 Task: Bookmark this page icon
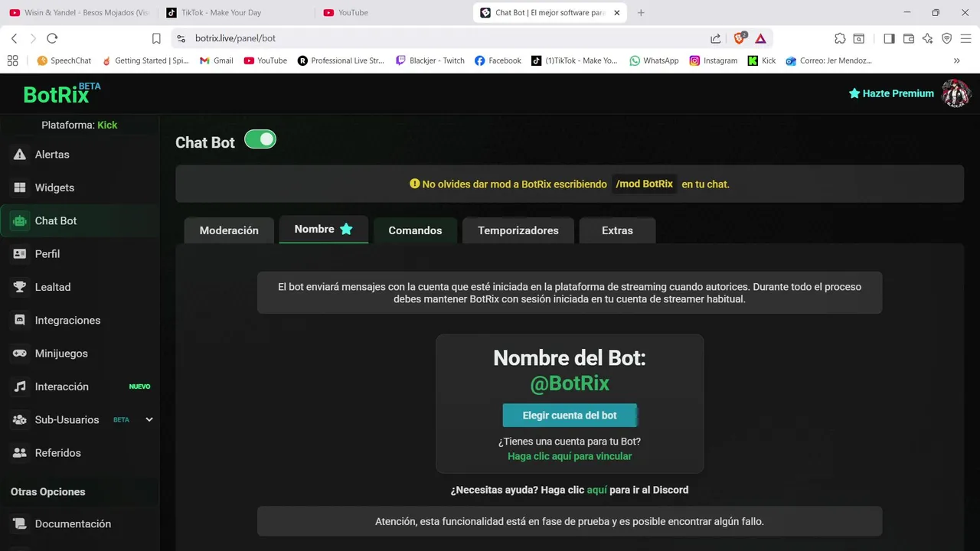click(x=156, y=38)
